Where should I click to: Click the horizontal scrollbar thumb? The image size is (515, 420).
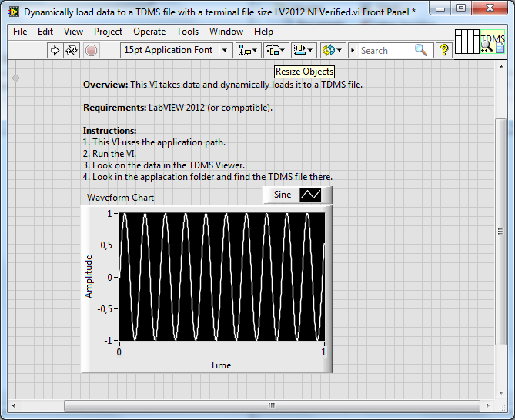[272, 405]
